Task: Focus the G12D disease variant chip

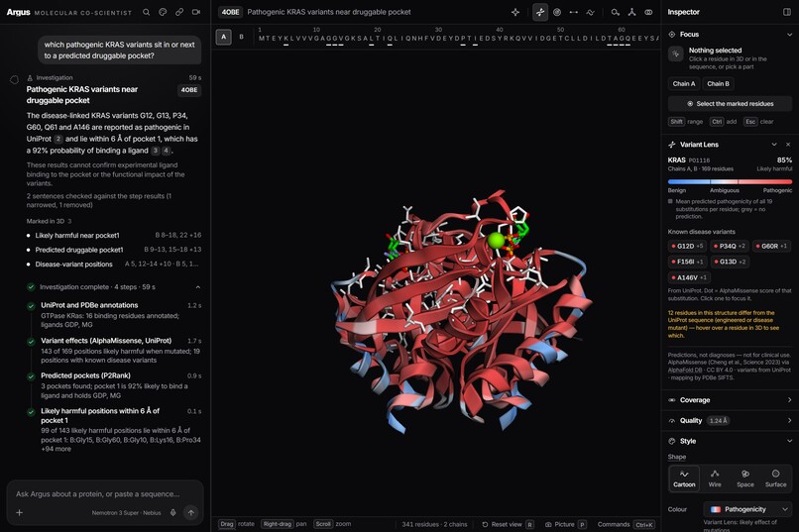Action: point(687,246)
